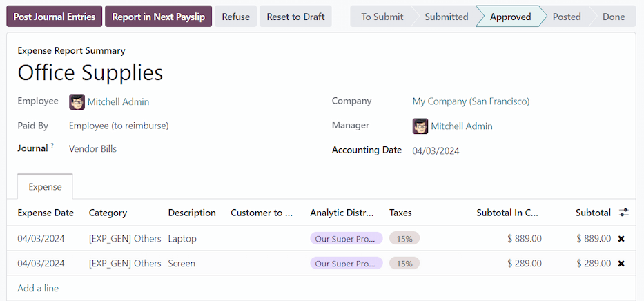Reset the report to Draft
644x301 pixels.
click(x=295, y=17)
